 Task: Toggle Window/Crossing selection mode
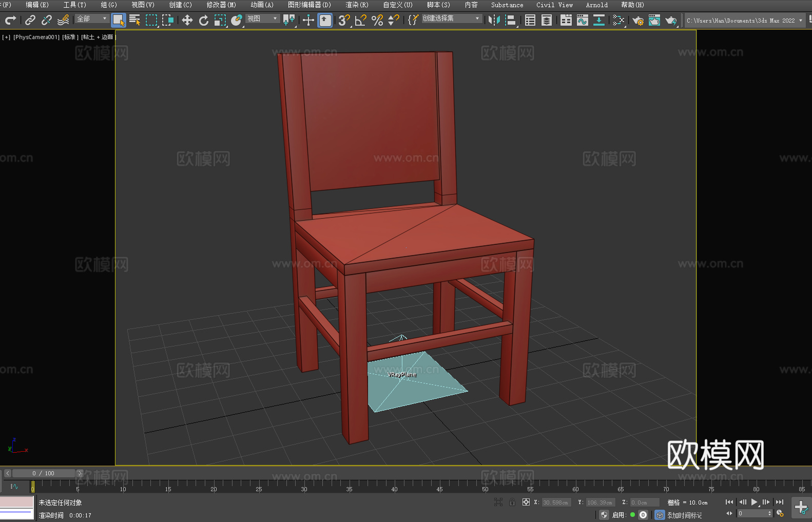pyautogui.click(x=168, y=20)
